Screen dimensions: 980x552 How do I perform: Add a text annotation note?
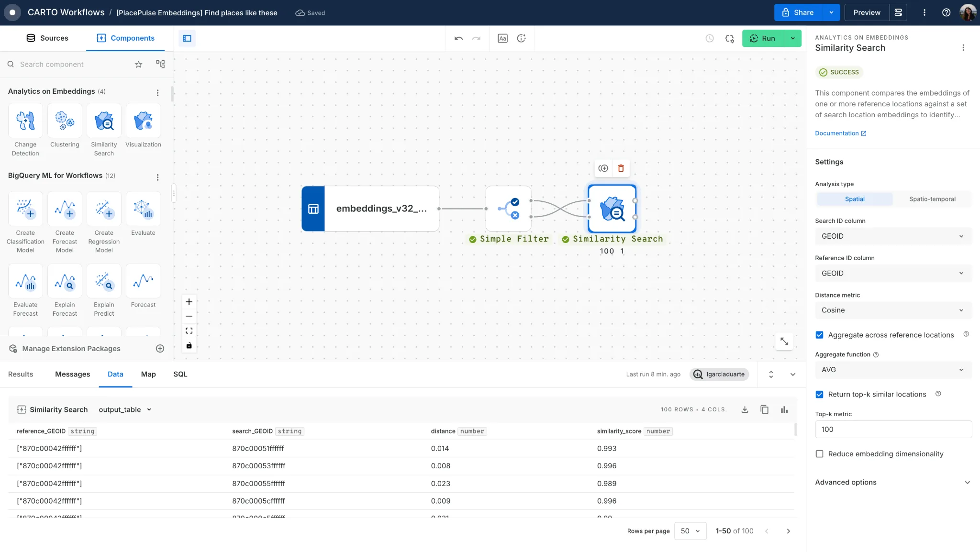[x=502, y=38]
